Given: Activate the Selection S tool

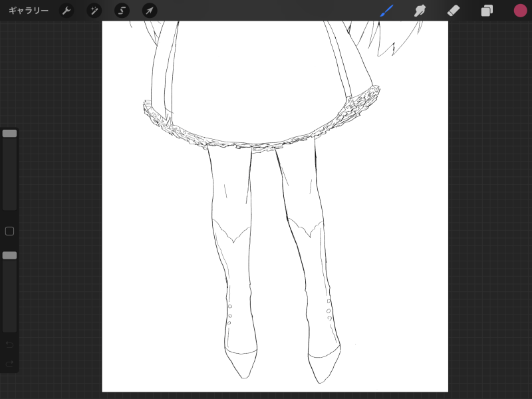Looking at the screenshot, I should 122,11.
